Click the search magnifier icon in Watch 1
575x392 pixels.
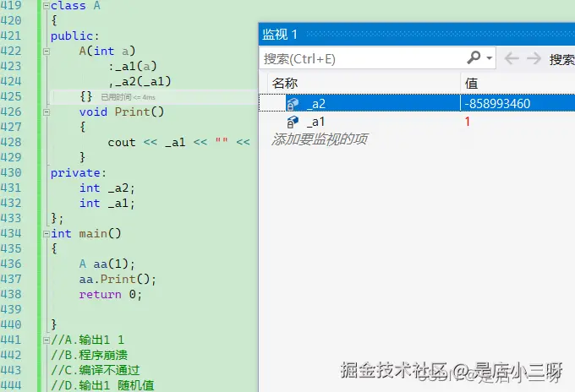coord(474,57)
